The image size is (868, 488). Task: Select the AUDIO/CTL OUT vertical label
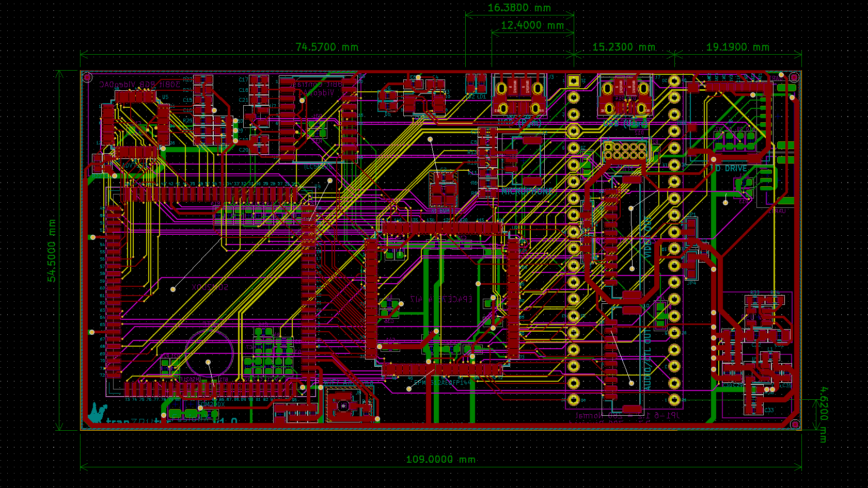click(x=648, y=359)
